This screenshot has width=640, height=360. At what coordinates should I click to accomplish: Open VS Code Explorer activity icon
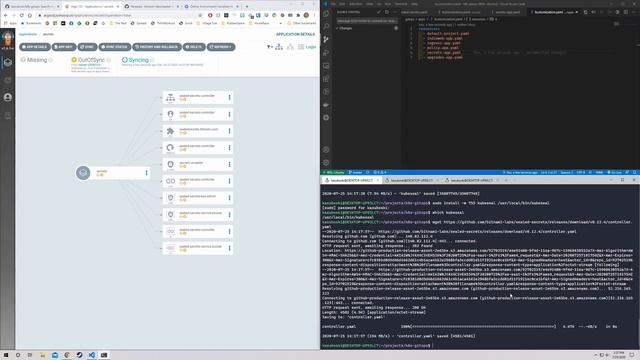pos(326,13)
